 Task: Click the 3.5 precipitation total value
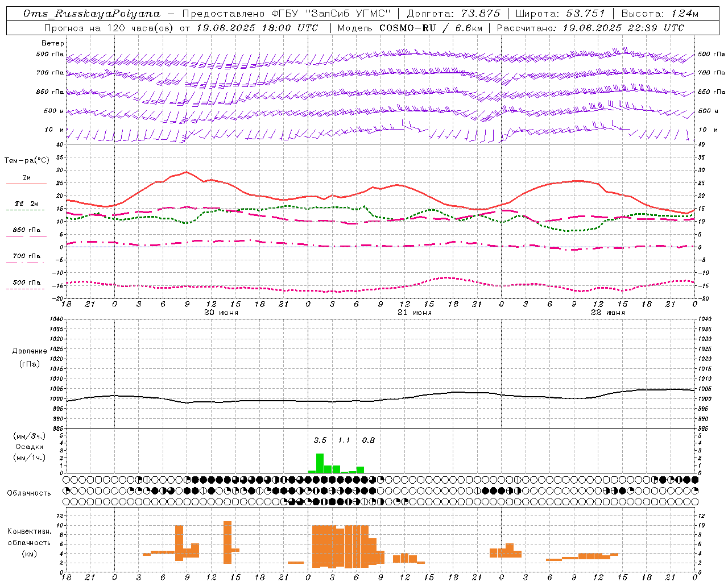pos(320,440)
